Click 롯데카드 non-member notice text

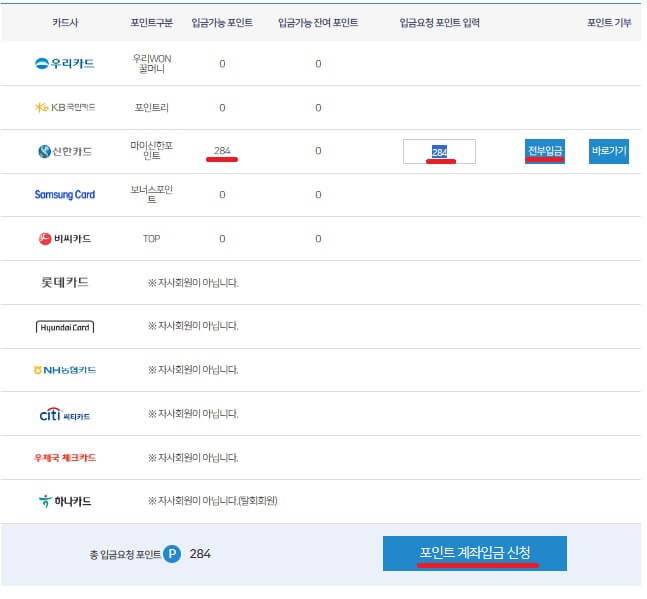tap(193, 283)
